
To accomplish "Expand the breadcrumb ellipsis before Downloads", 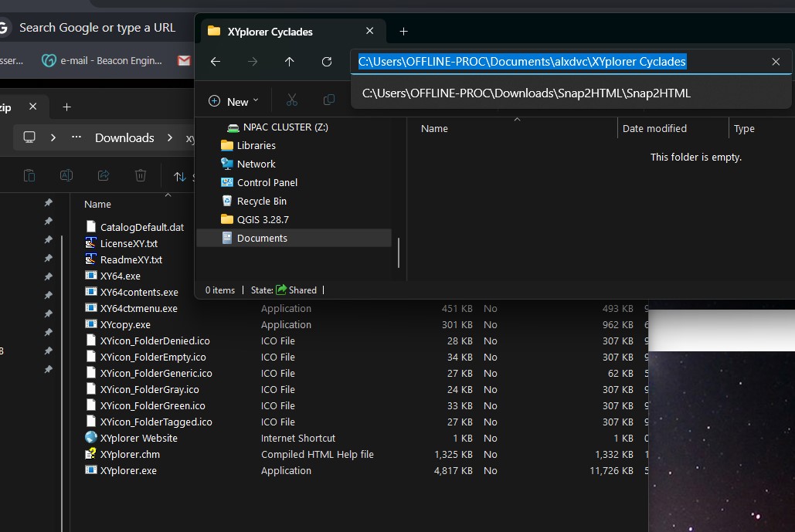I will (76, 137).
